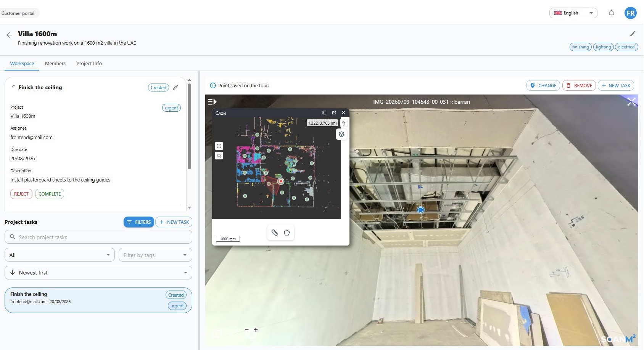Screen dimensions: 644x350
Task: Click the REJECT button
Action: pyautogui.click(x=21, y=194)
